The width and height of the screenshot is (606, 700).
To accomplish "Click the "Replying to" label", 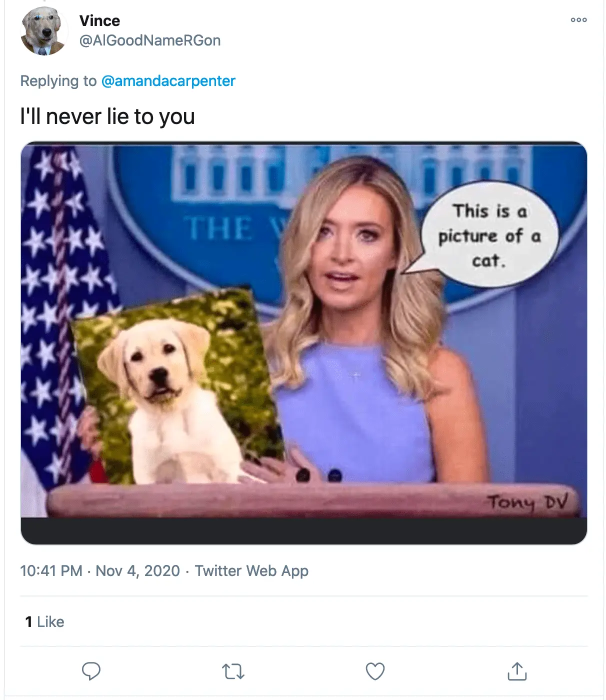I will (x=58, y=81).
